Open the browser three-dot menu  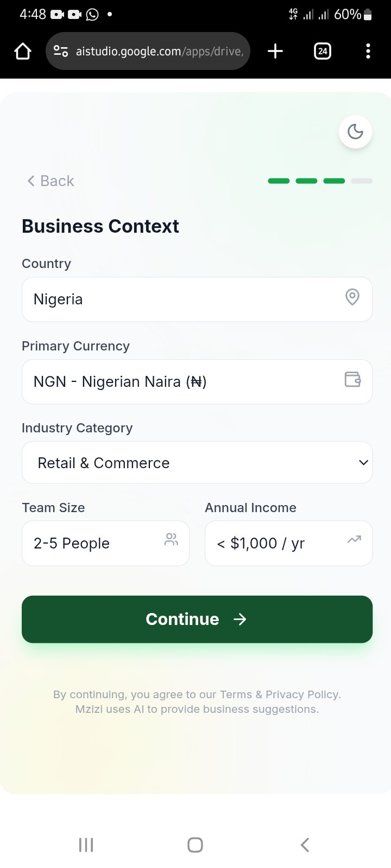click(368, 51)
